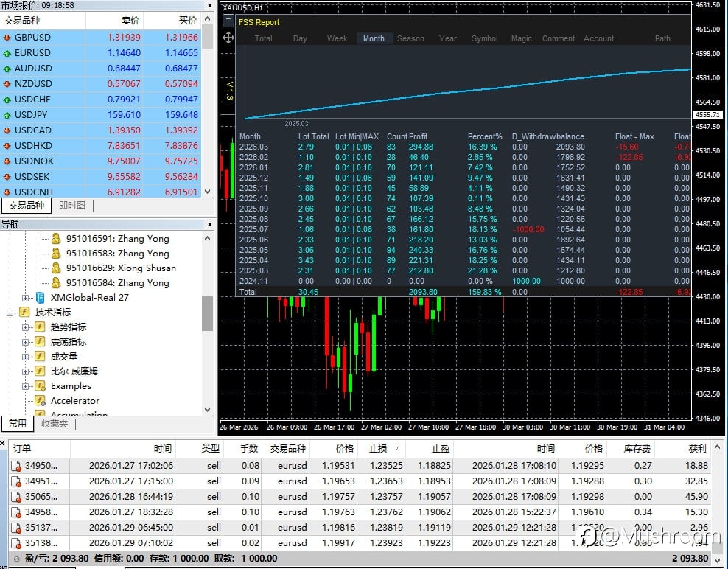Expand the Examples tree node
Screen dimensions: 728x569
click(x=25, y=386)
